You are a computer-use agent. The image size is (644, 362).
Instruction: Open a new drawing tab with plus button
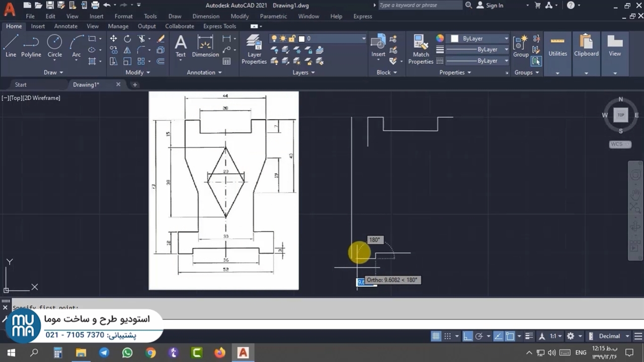(x=135, y=84)
